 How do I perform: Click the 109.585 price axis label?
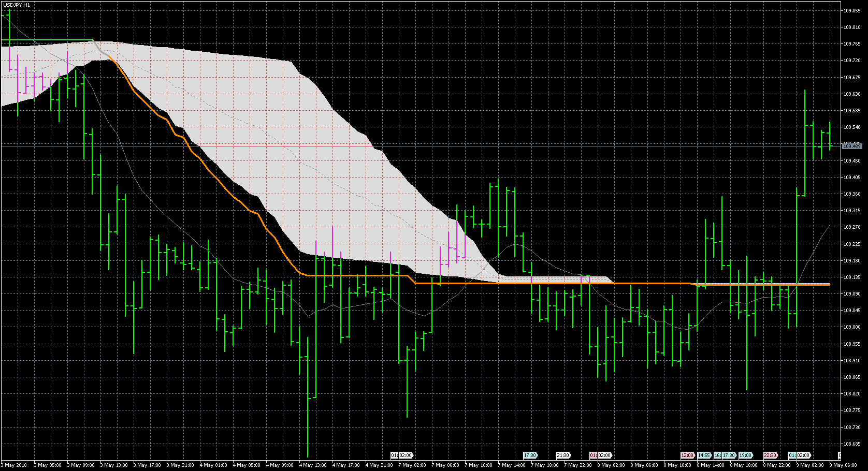coord(852,111)
